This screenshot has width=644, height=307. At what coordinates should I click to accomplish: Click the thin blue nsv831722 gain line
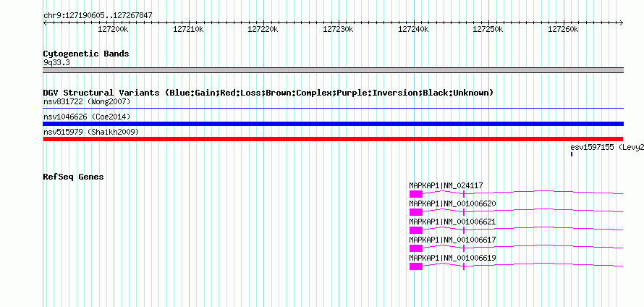[333, 108]
